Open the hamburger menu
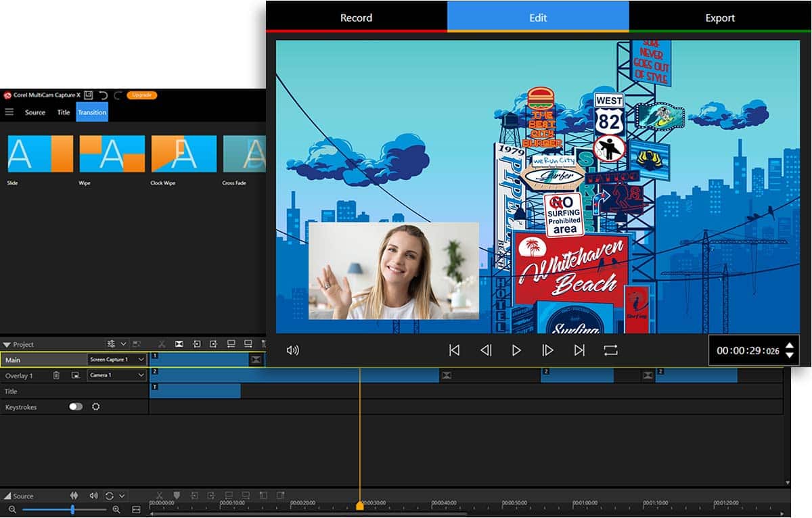 tap(9, 112)
